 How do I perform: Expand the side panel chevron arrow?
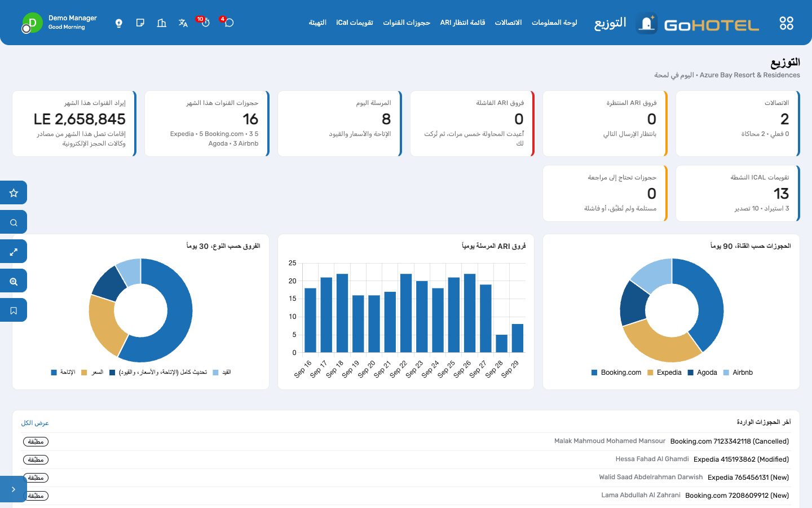pos(14,489)
